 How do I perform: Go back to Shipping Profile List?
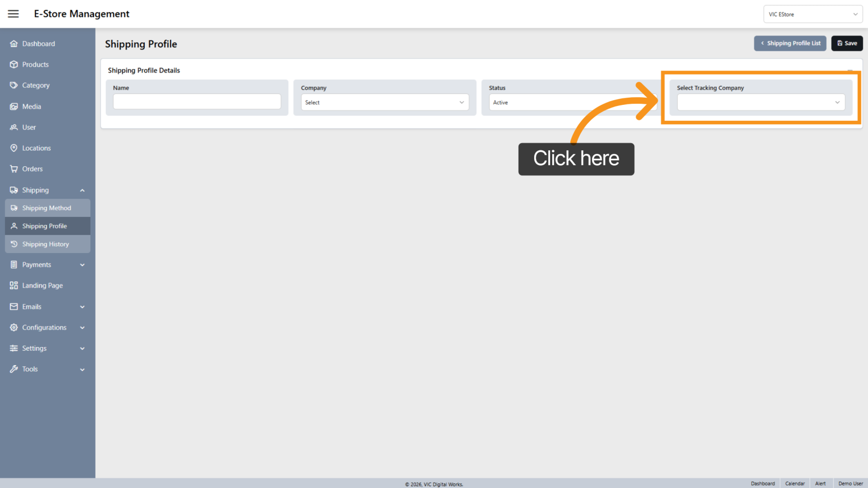tap(790, 43)
